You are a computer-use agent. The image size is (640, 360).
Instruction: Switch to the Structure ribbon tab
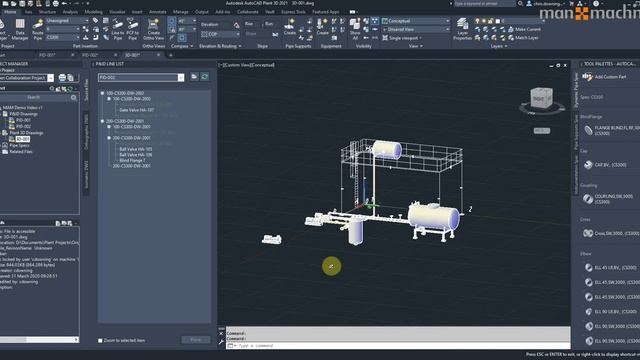(x=47, y=12)
